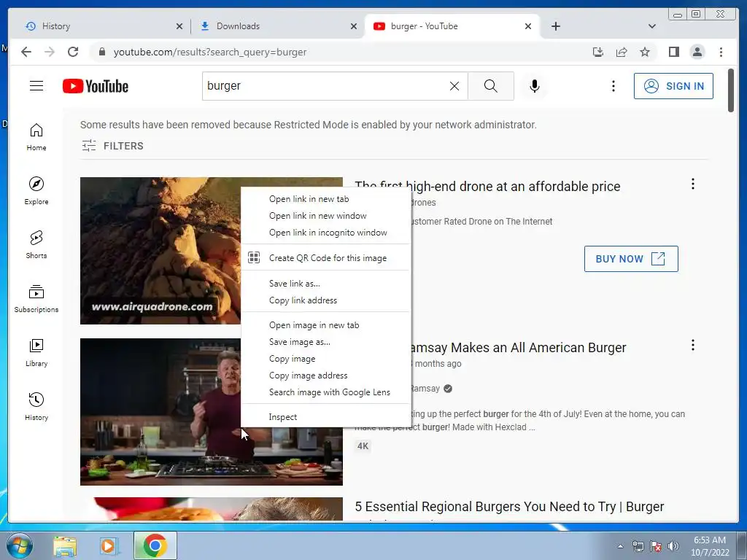The height and width of the screenshot is (560, 747).
Task: Open the Windows Start button
Action: pos(20,545)
